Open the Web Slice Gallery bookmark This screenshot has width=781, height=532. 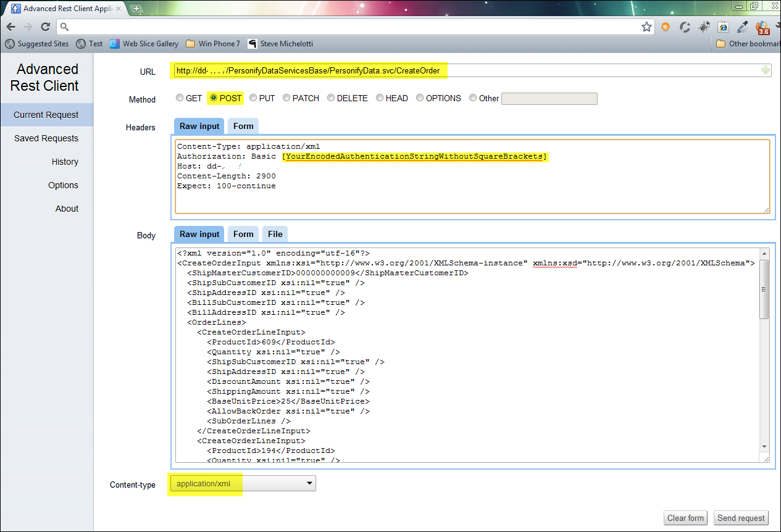click(144, 44)
